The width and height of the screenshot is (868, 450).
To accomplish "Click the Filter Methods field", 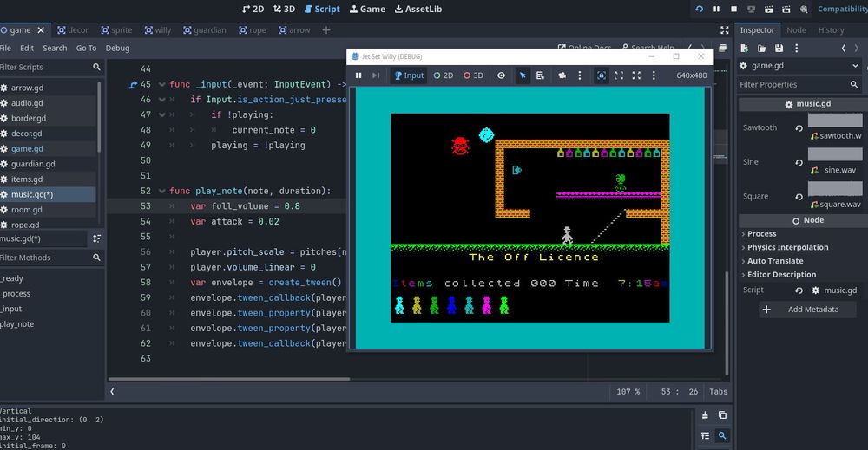I will [x=51, y=258].
